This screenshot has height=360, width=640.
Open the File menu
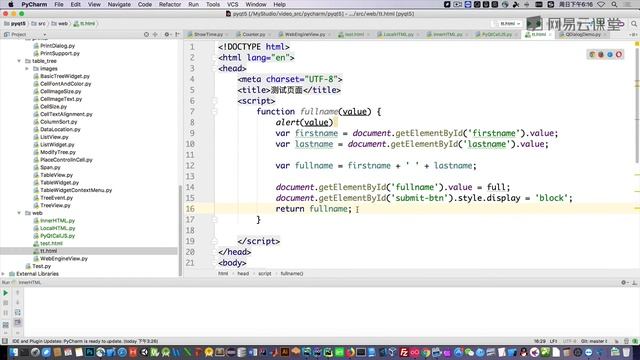click(x=59, y=4)
